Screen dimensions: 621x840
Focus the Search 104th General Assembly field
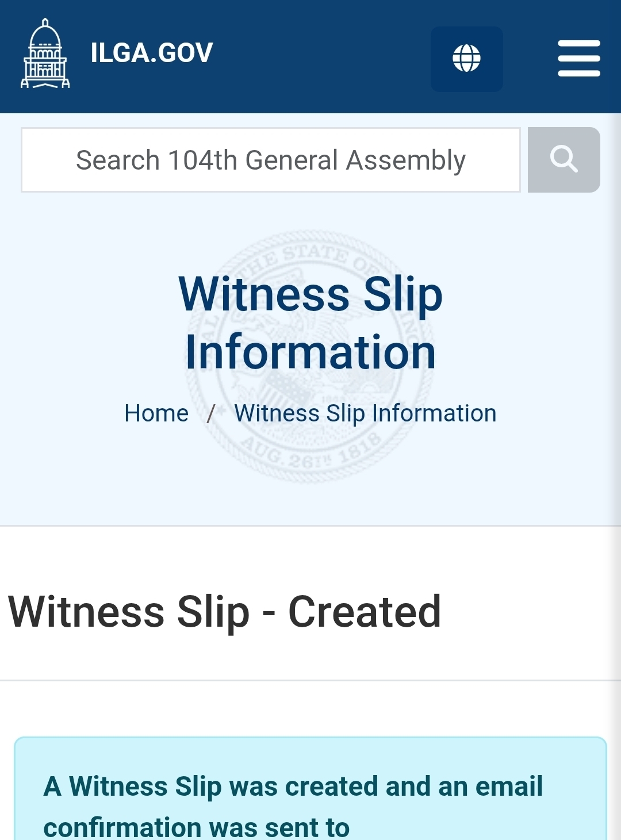pyautogui.click(x=271, y=160)
